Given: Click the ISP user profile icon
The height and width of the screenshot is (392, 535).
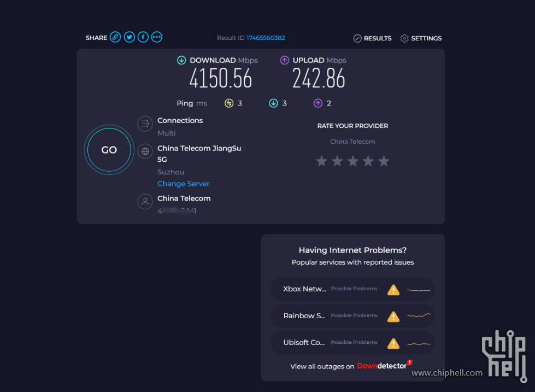Looking at the screenshot, I should (x=145, y=201).
